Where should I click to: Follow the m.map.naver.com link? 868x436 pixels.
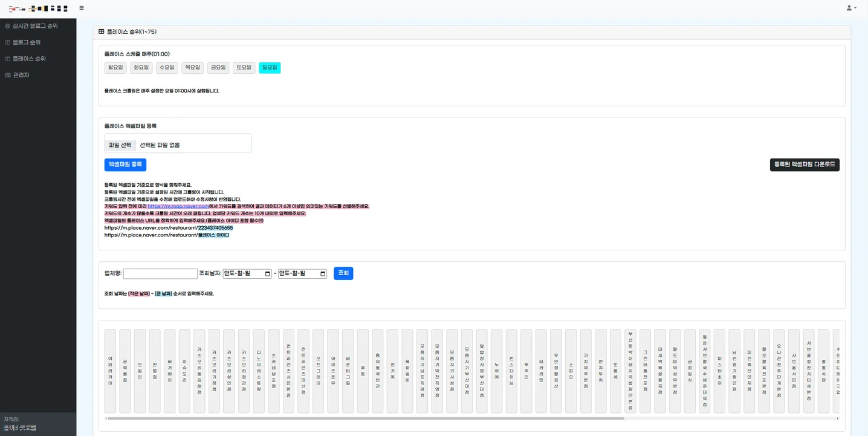(x=178, y=206)
